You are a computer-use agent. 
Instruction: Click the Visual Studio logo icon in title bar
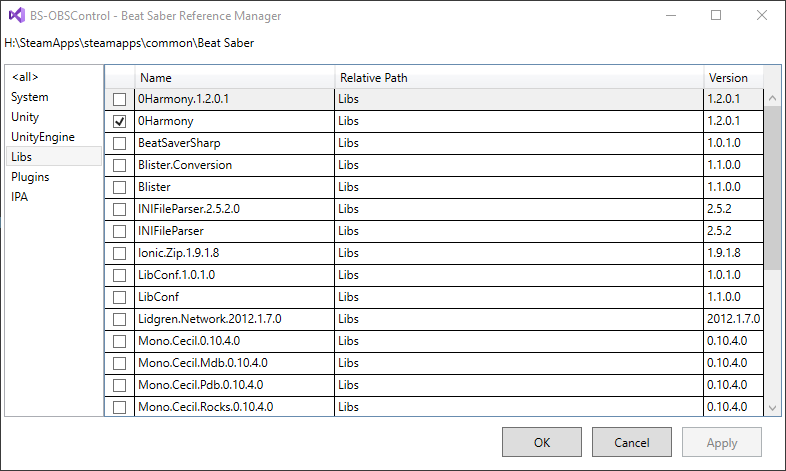[17, 16]
